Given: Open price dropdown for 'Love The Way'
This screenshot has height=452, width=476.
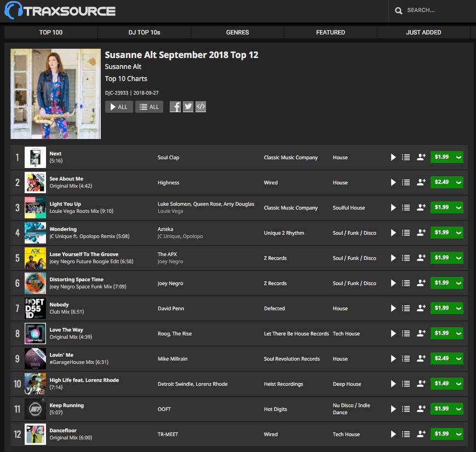Looking at the screenshot, I should click(x=458, y=333).
